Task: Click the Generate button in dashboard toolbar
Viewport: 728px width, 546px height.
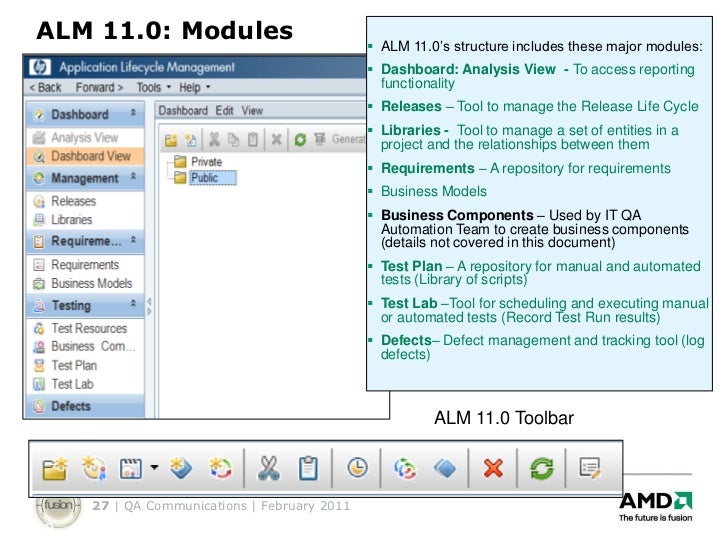Action: [x=340, y=139]
